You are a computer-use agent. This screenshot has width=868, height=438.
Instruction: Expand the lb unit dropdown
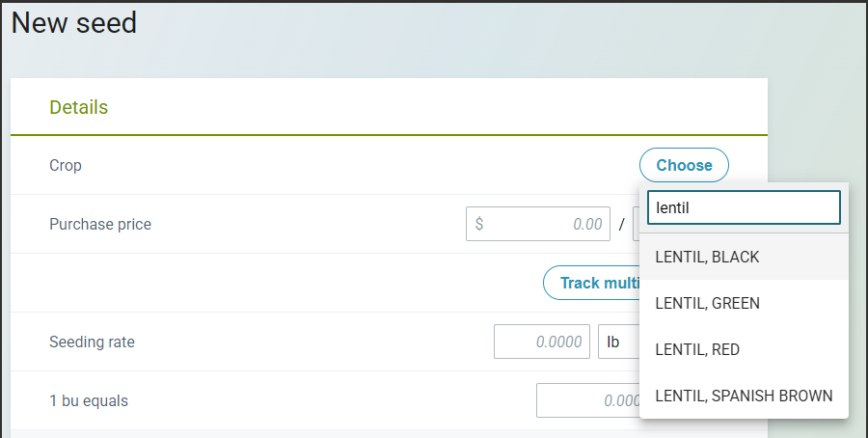pyautogui.click(x=619, y=342)
